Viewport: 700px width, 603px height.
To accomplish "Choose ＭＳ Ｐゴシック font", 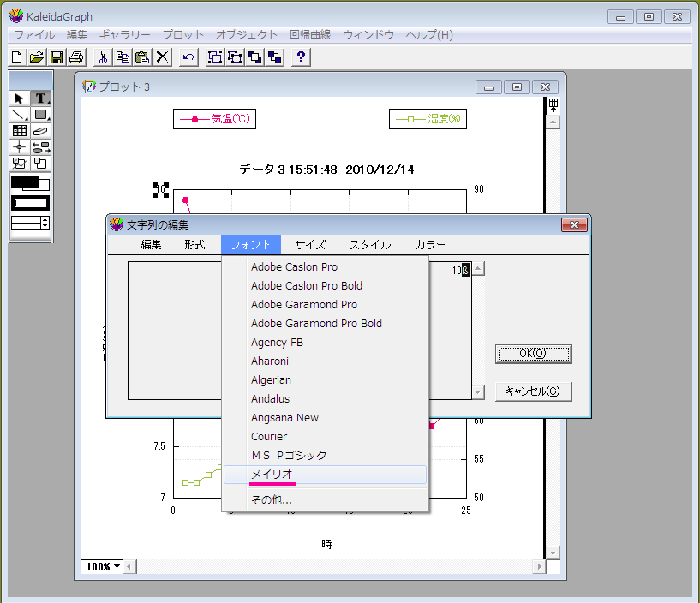I will coord(325,456).
